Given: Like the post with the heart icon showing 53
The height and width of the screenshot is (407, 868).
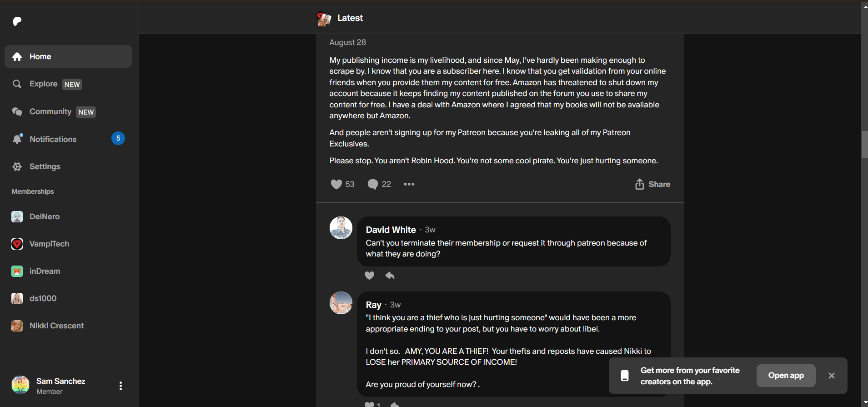Looking at the screenshot, I should (x=336, y=184).
